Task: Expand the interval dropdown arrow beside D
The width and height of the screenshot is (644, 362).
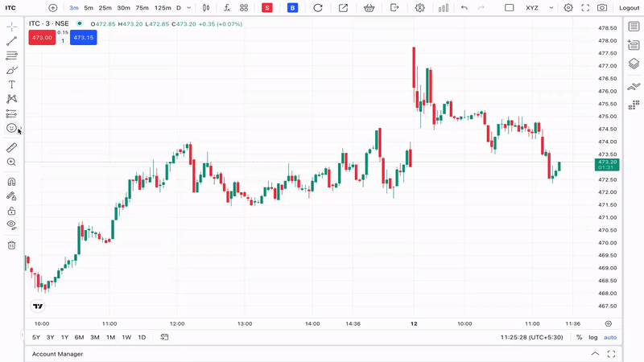Action: [189, 8]
